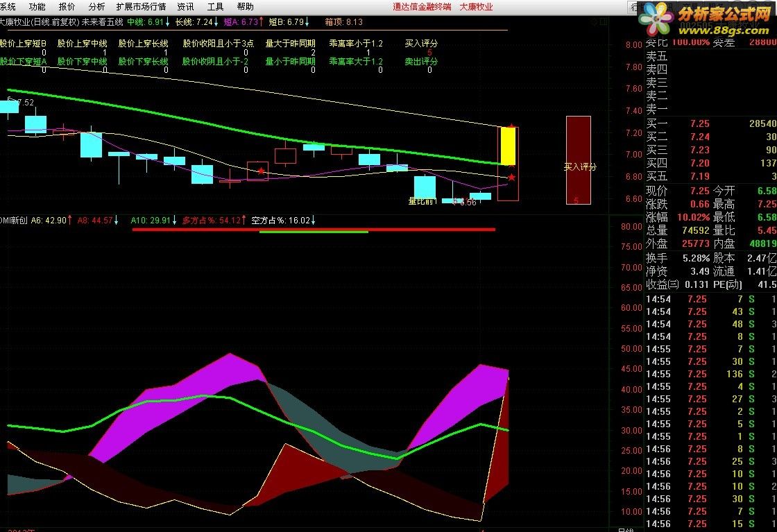Image resolution: width=777 pixels, height=532 pixels.
Task: Click the 买四 bid row at 7.20
Action: [711, 163]
